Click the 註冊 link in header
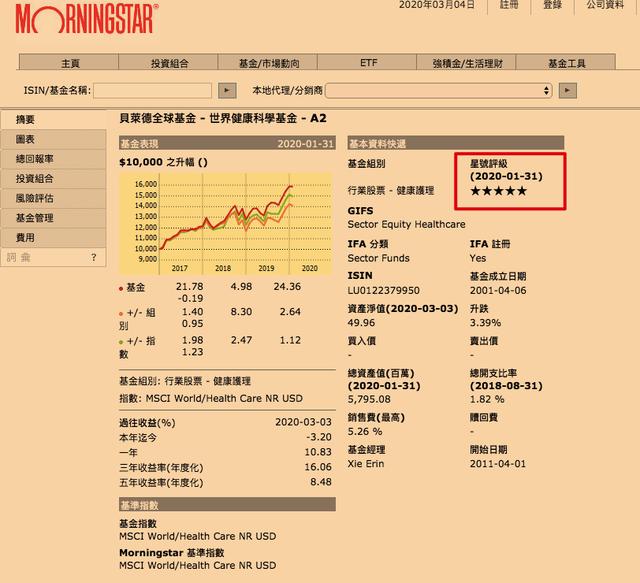Viewport: 640px width, 583px height. [509, 5]
